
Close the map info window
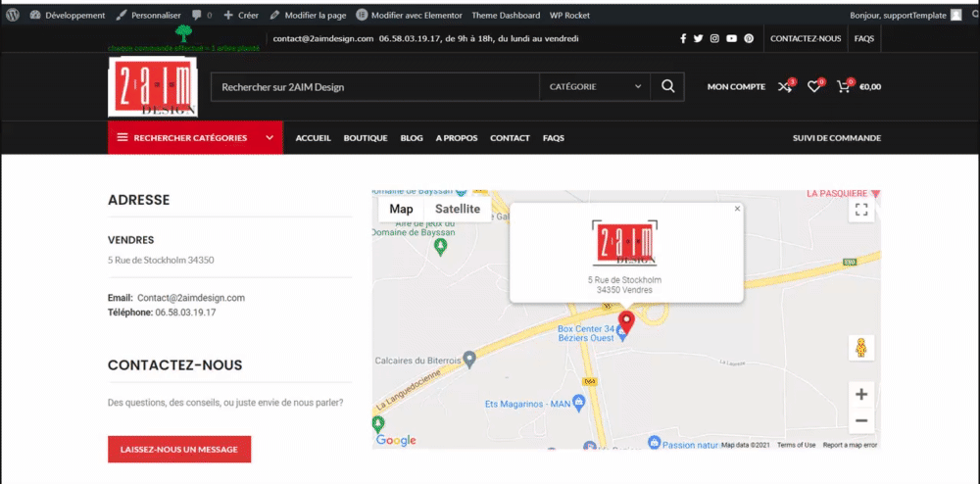click(x=738, y=209)
